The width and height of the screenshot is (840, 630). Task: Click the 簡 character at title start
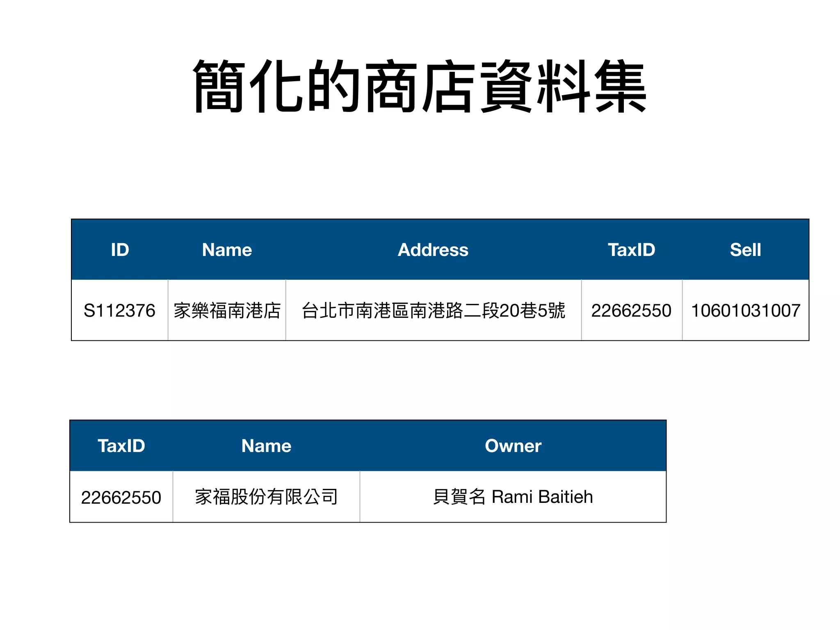tap(219, 86)
